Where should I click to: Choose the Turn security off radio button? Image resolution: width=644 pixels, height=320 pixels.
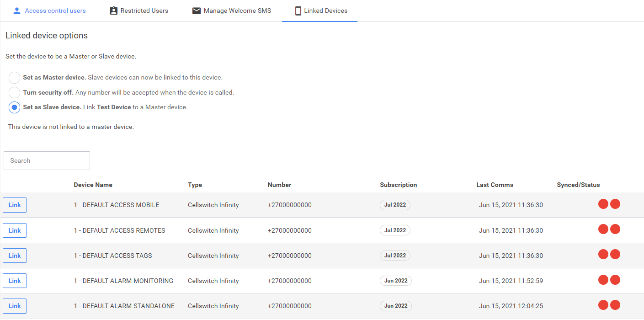15,92
